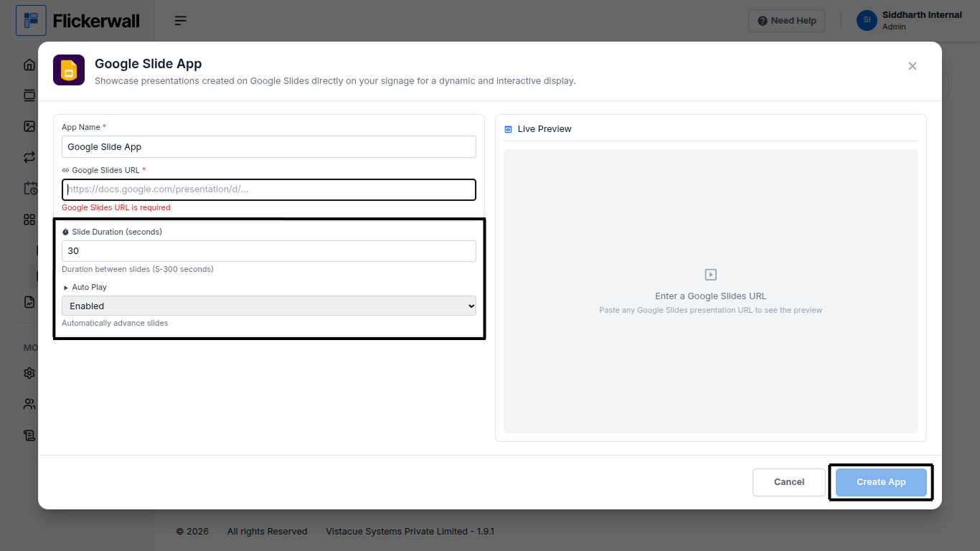
Task: Click the Live Preview icon
Action: click(x=508, y=129)
